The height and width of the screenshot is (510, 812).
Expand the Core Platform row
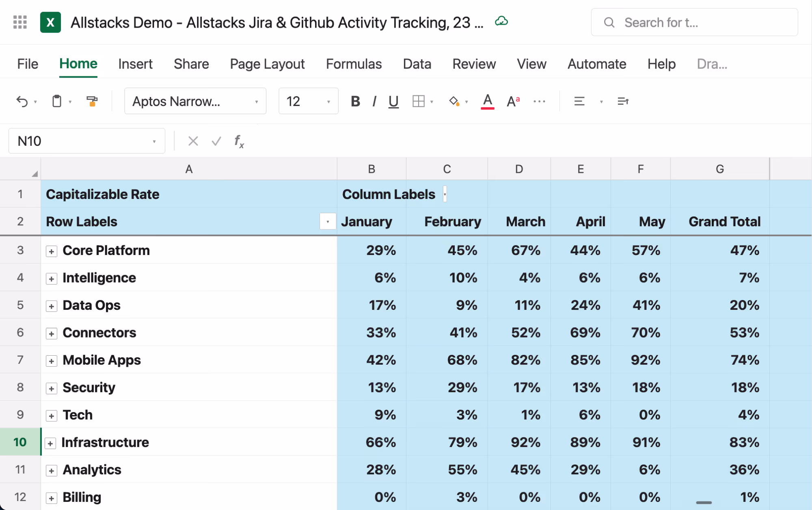pos(51,251)
